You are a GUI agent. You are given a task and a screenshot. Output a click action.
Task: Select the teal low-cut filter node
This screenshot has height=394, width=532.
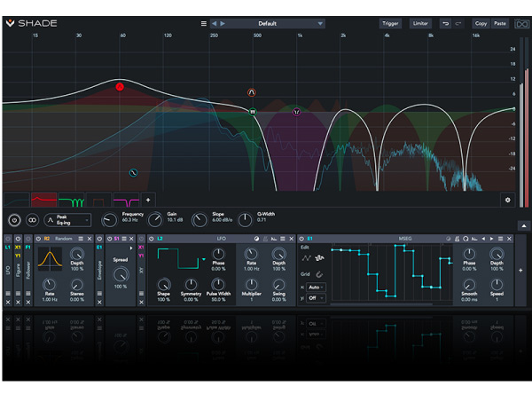click(133, 173)
